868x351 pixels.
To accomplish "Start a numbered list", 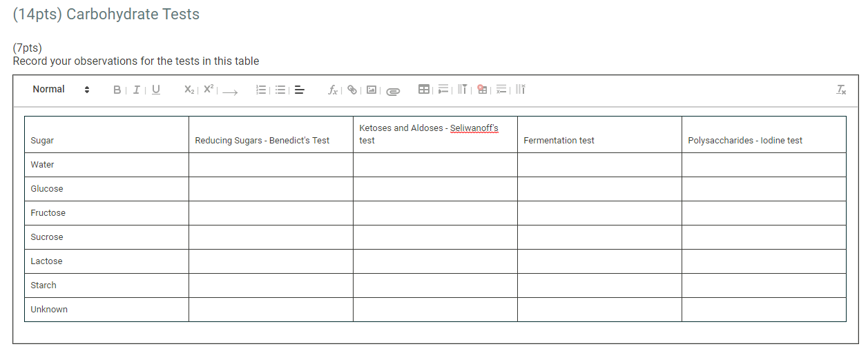I will click(x=261, y=90).
